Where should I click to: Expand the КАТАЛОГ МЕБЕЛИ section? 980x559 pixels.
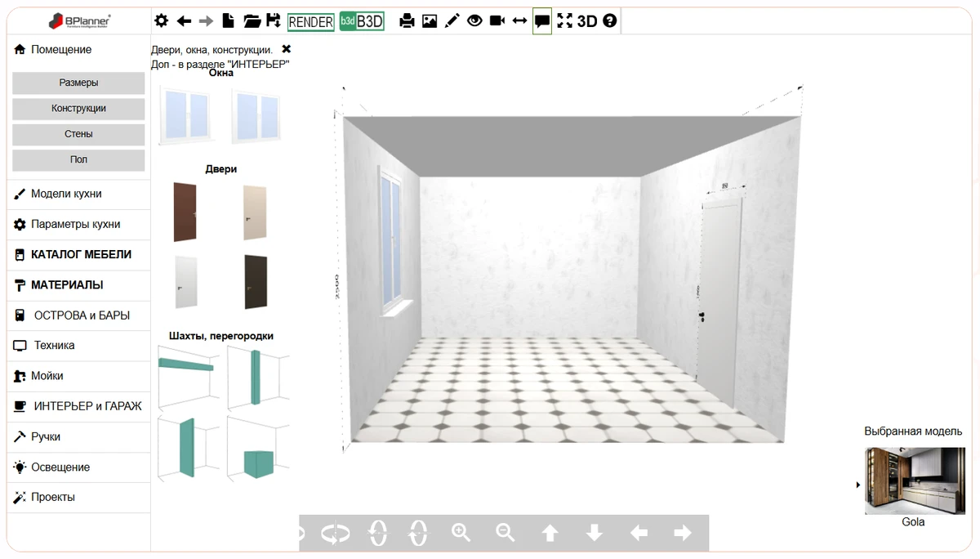80,254
